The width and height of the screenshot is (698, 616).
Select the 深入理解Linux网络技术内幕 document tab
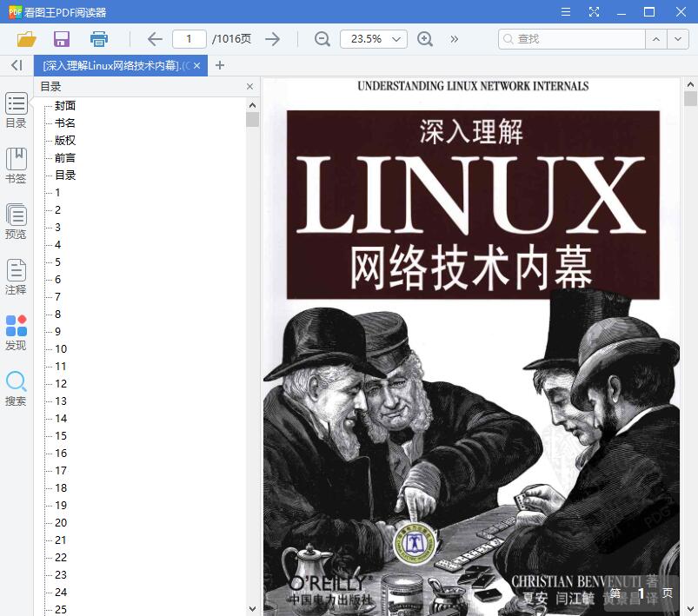[x=116, y=65]
